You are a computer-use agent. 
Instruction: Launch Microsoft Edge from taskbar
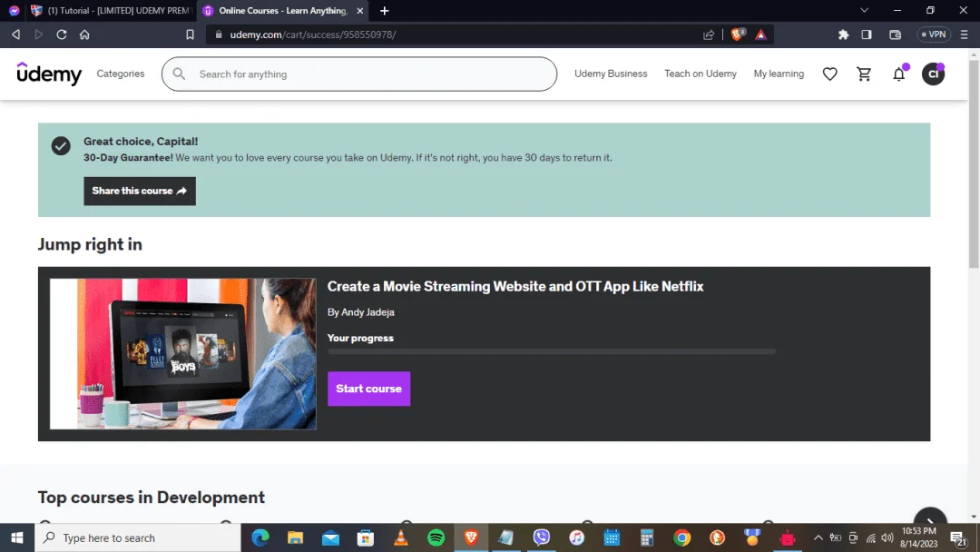click(x=260, y=537)
